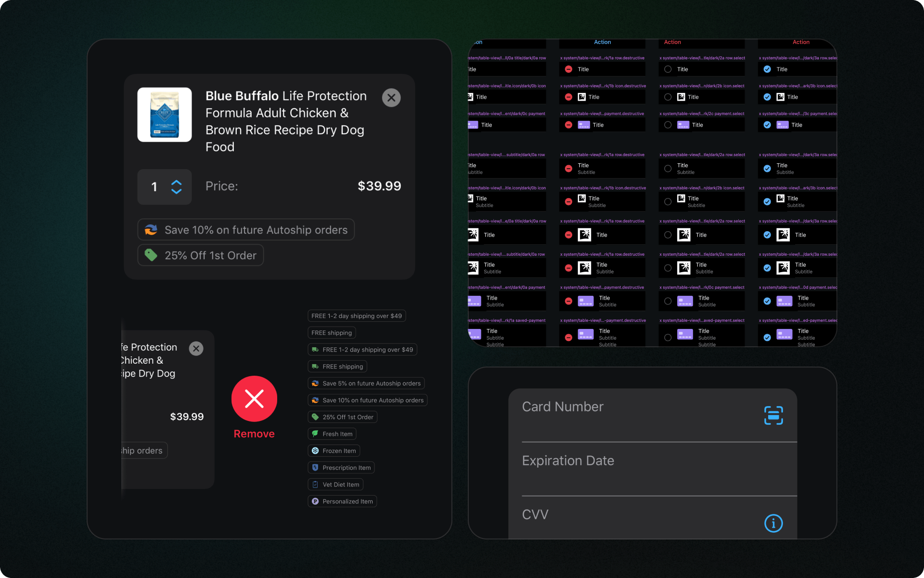Click the green tag icon in the large 25% Off badge
This screenshot has width=924, height=578.
click(151, 255)
